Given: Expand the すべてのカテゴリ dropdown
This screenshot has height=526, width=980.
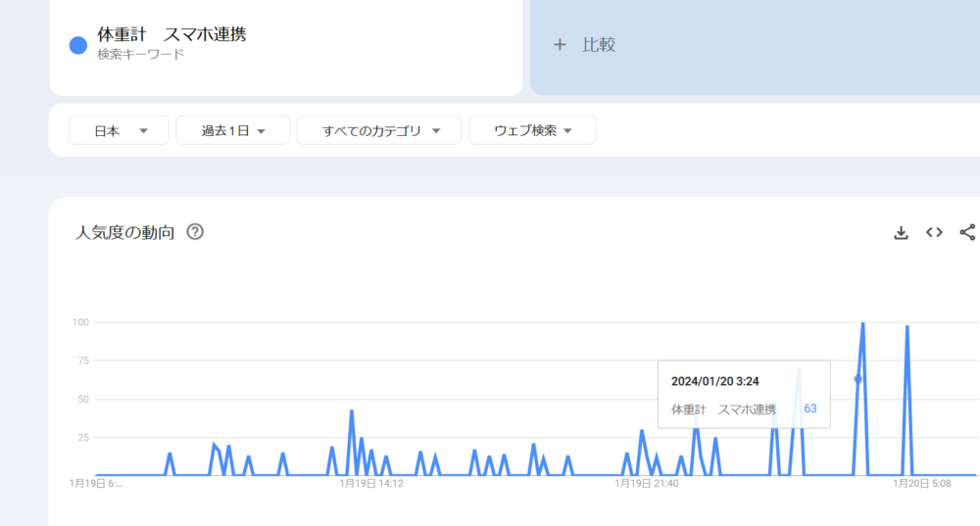Looking at the screenshot, I should coord(378,130).
